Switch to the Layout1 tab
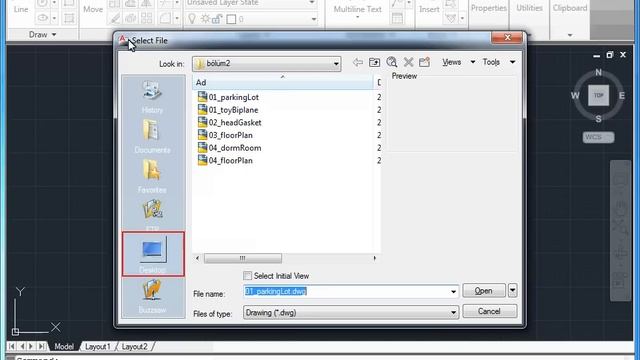The width and height of the screenshot is (640, 360). click(x=97, y=347)
